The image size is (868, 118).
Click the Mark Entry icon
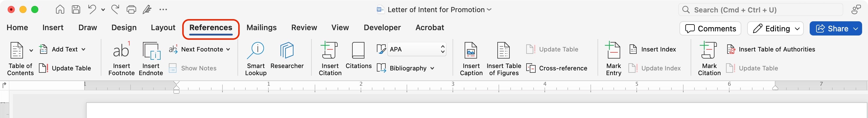click(613, 51)
